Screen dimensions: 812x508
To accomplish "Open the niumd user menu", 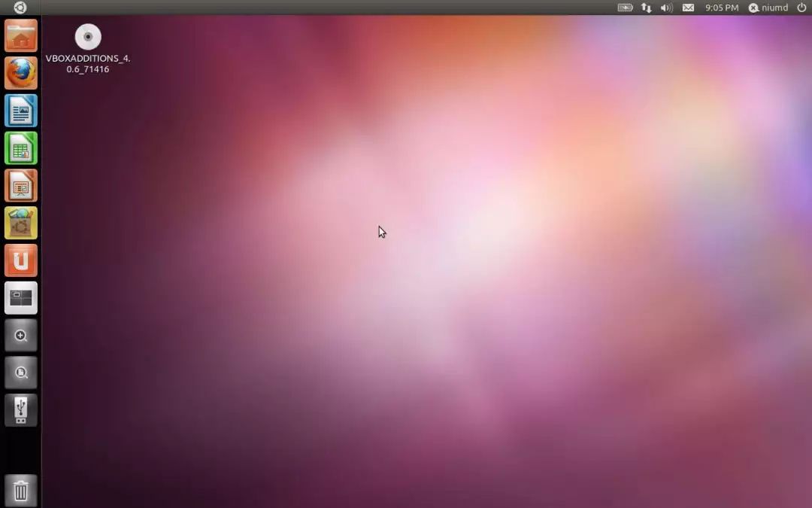I will [x=768, y=8].
